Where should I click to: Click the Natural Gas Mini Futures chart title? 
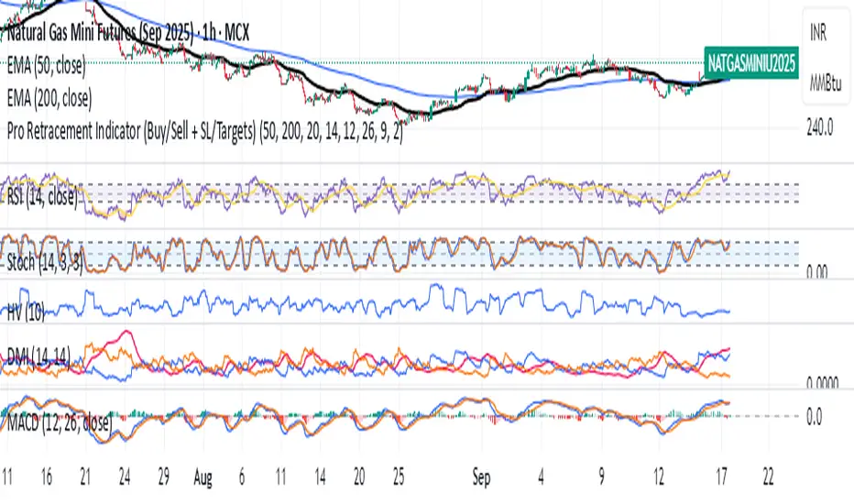tap(128, 33)
